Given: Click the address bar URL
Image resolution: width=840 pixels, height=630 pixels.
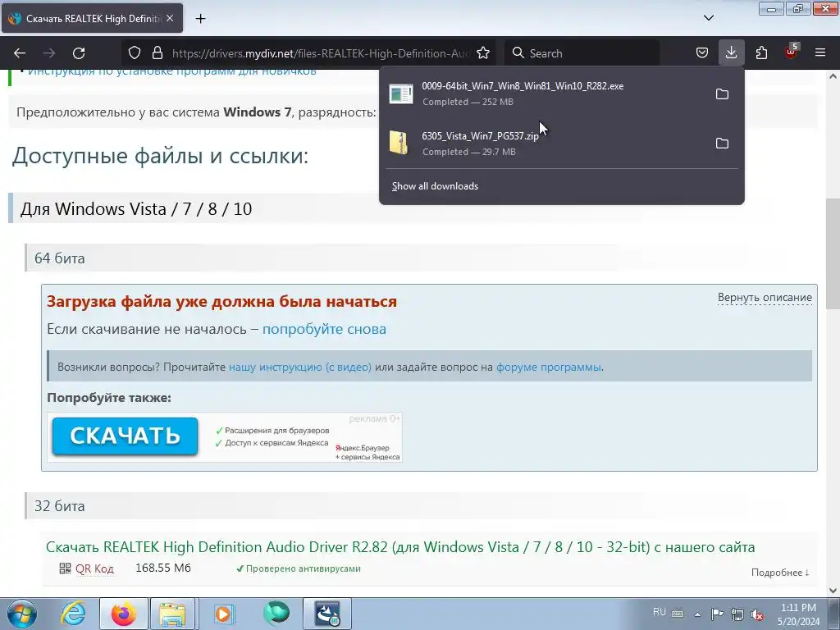Looking at the screenshot, I should [x=320, y=53].
